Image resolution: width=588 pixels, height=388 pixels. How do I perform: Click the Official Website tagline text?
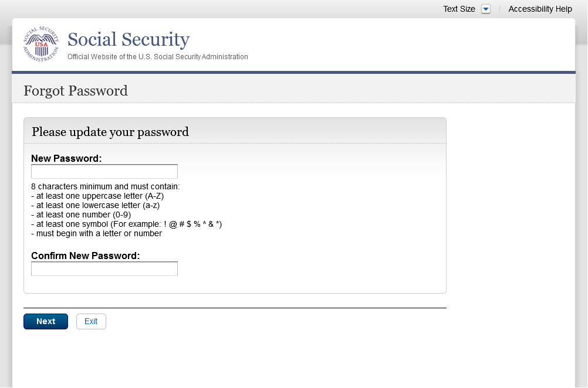click(x=157, y=57)
